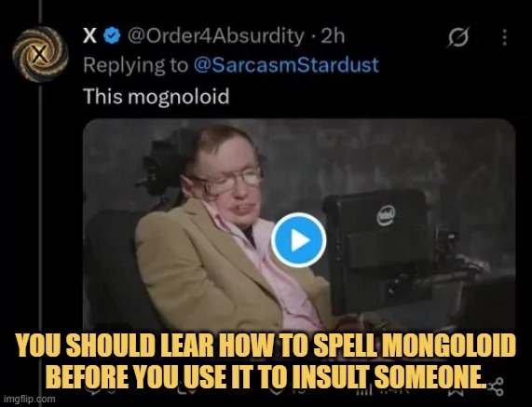This screenshot has height=407, width=532.
Task: Play the embedded video
Action: coord(298,240)
